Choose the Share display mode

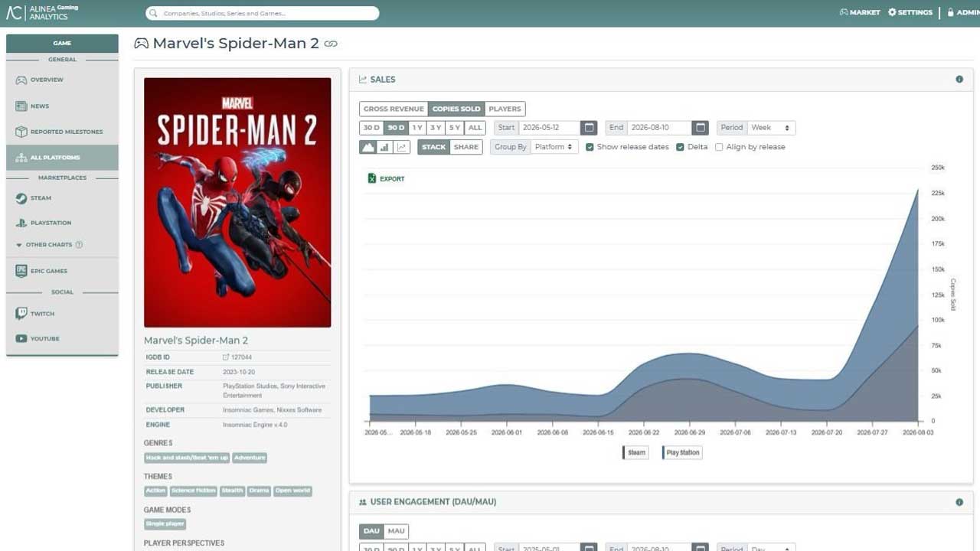(x=465, y=147)
